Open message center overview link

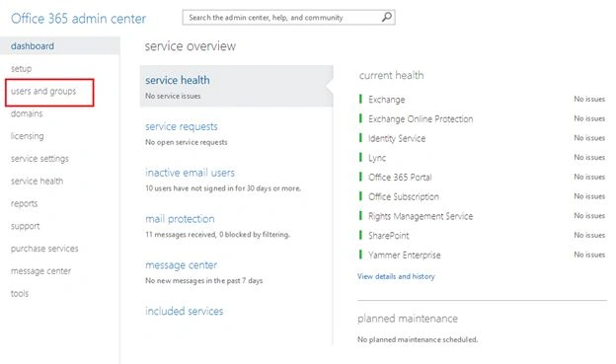(181, 265)
